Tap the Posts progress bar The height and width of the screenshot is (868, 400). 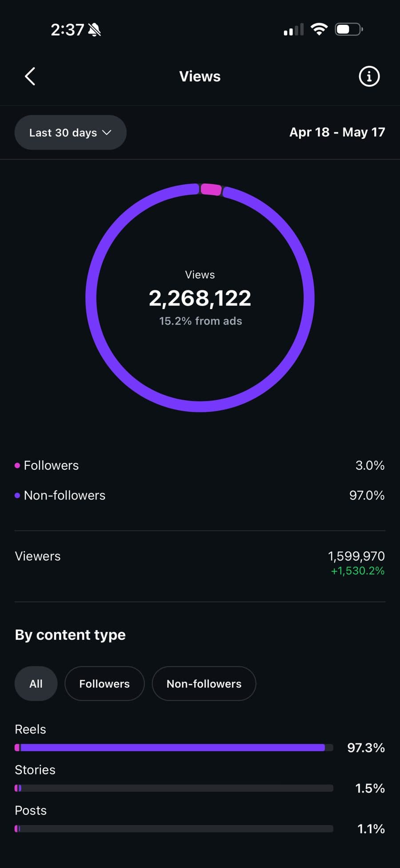[174, 828]
